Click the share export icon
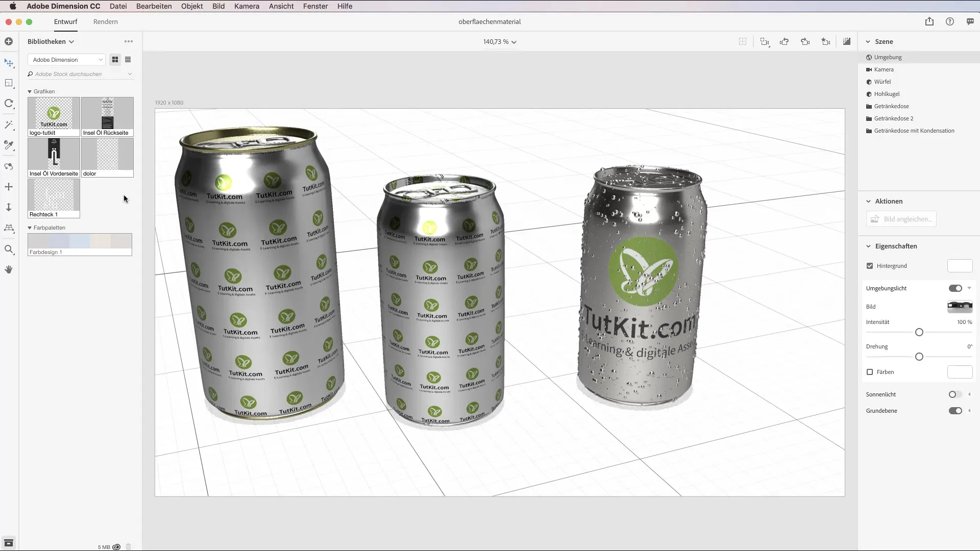980x551 pixels. (x=929, y=21)
